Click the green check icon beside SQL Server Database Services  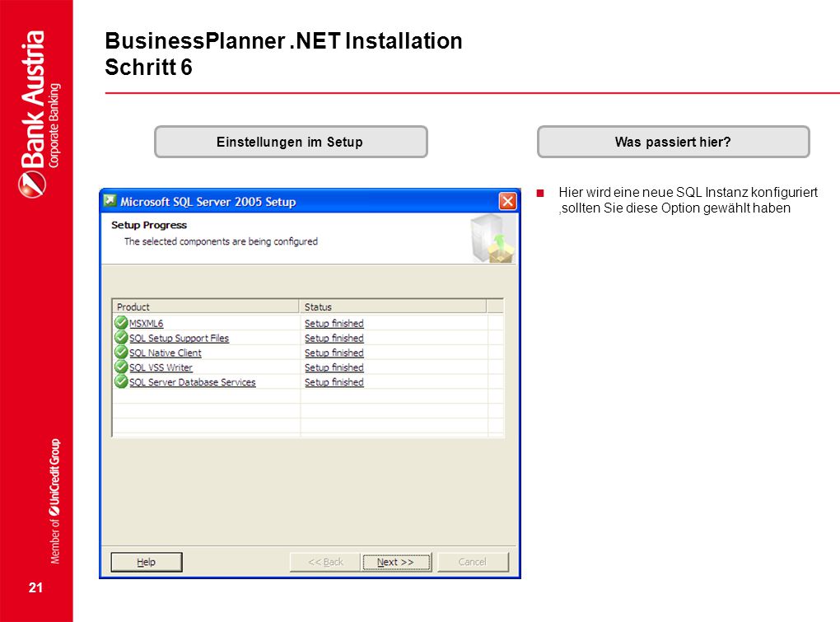pos(121,381)
